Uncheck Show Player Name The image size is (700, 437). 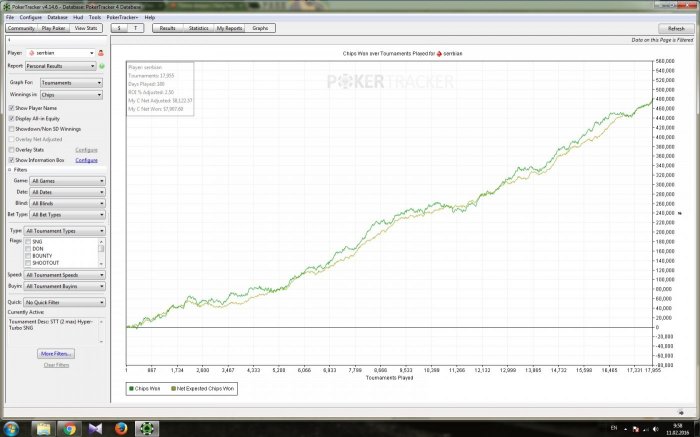[11, 107]
